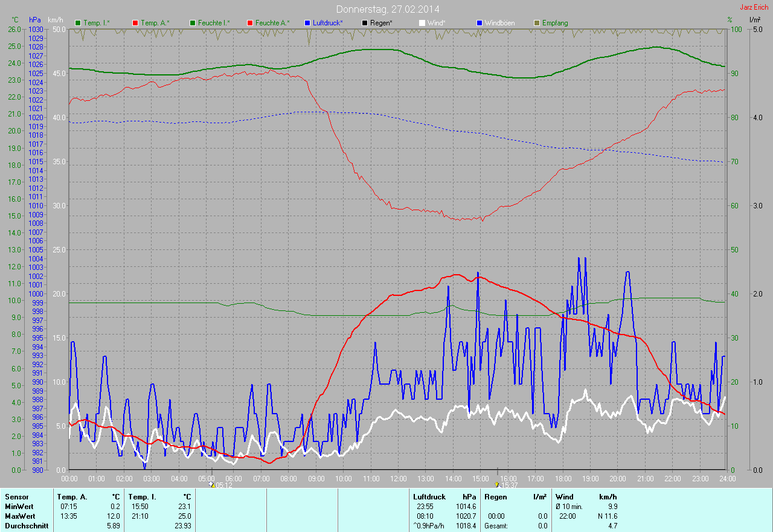Viewport: 773px width, 532px height.
Task: Click the 'Temp. I.' table column header
Action: point(141,496)
